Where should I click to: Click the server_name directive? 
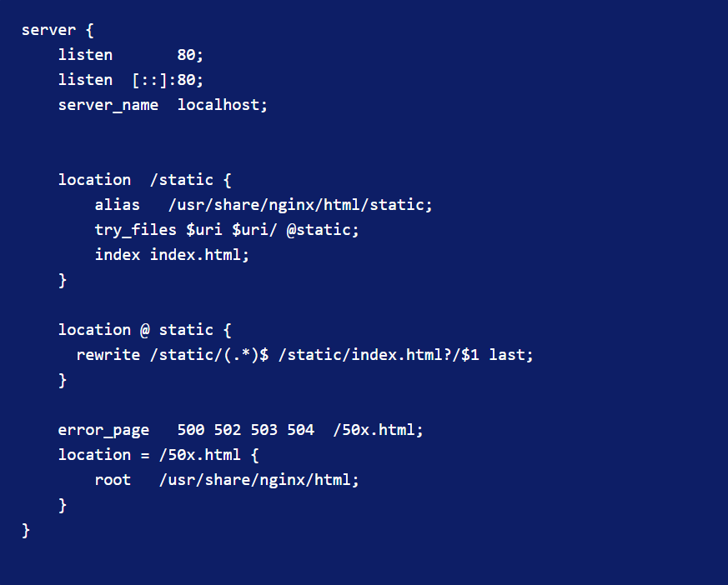click(x=108, y=105)
